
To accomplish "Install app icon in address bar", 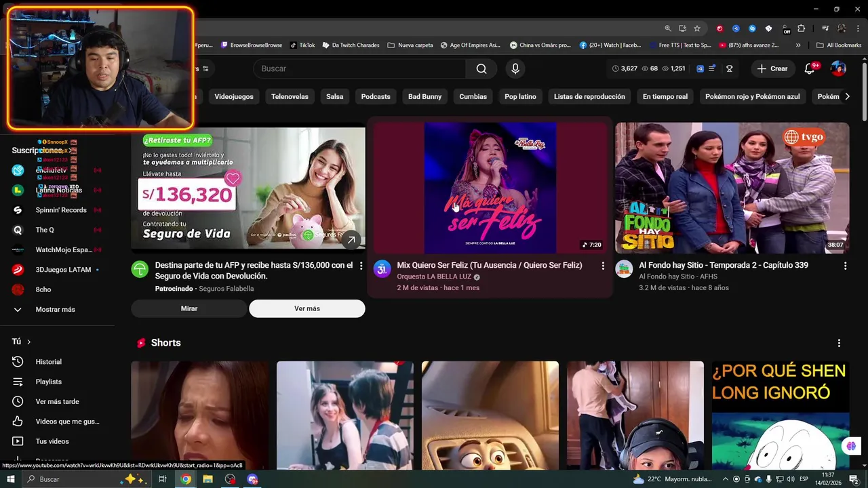I will pos(682,28).
